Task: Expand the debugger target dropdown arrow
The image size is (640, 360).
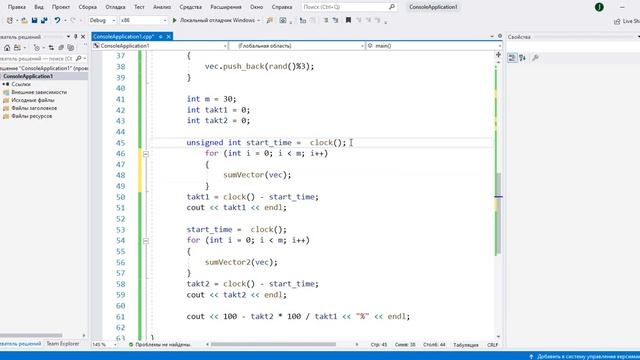Action: 258,20
